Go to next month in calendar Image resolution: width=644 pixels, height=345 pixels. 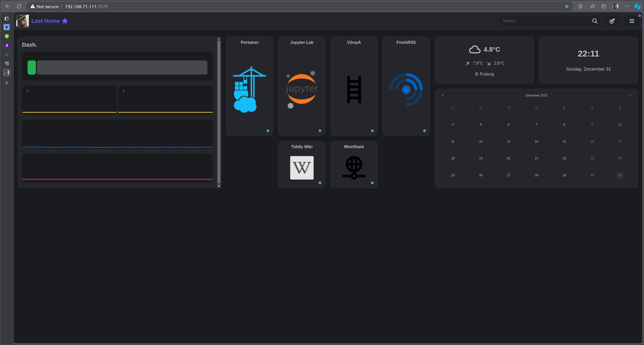(x=630, y=95)
